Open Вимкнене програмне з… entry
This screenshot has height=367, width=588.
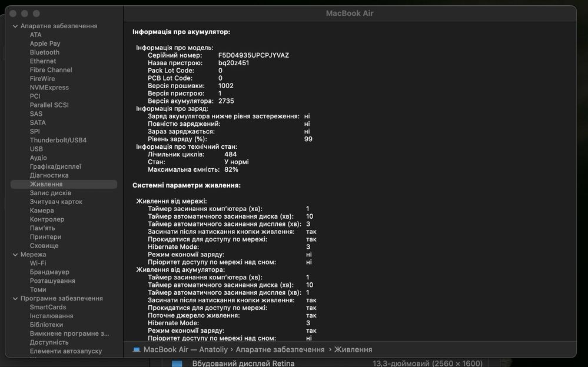click(x=69, y=333)
